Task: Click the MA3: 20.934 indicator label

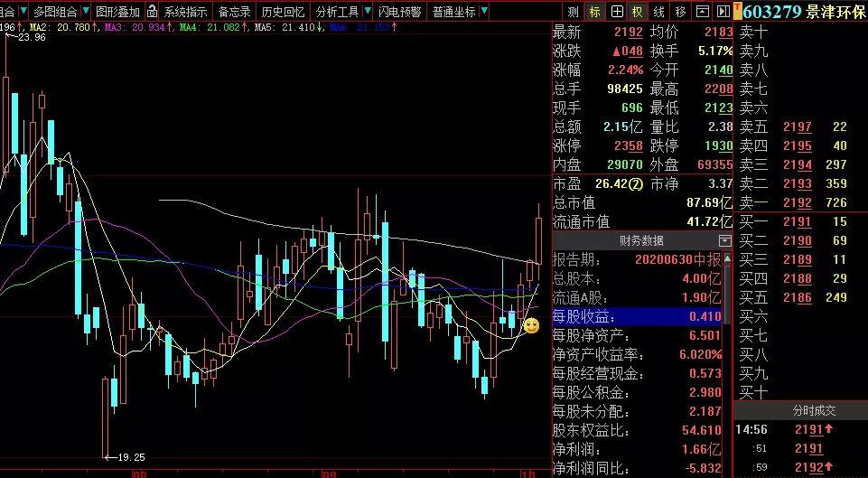Action: click(x=136, y=26)
